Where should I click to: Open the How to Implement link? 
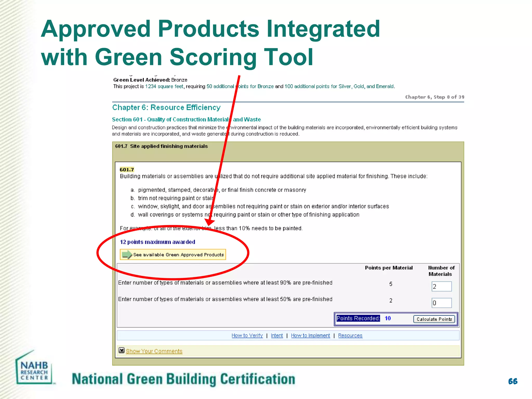tap(310, 335)
